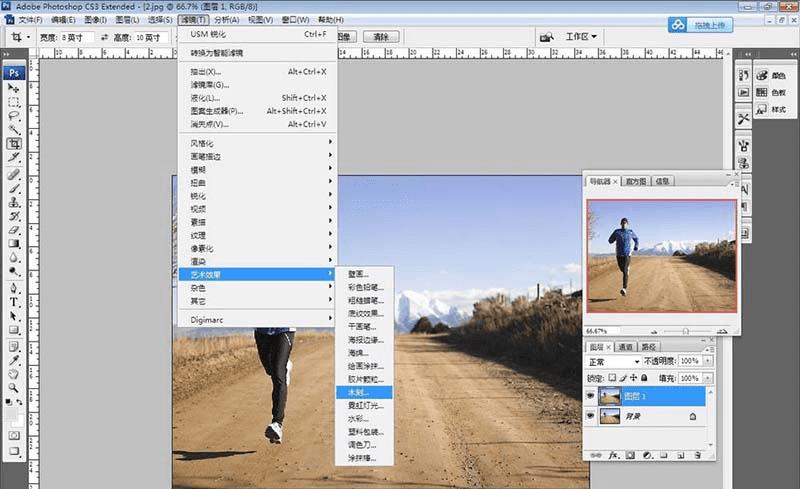
Task: Click the 清除 button in options bar
Action: pyautogui.click(x=379, y=37)
